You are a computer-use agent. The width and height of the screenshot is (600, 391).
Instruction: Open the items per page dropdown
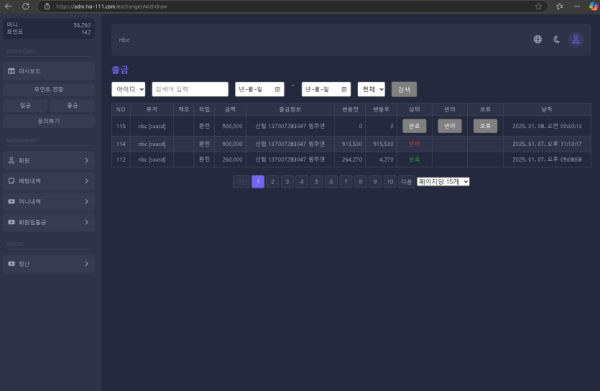(443, 182)
